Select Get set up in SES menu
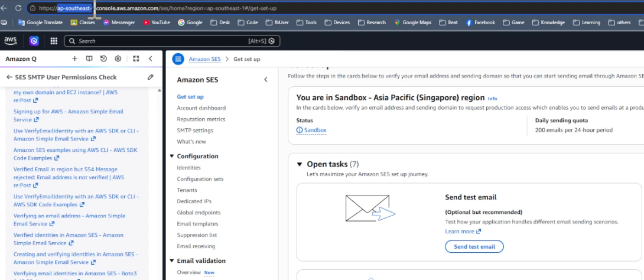The width and height of the screenshot is (644, 280). coord(190,97)
